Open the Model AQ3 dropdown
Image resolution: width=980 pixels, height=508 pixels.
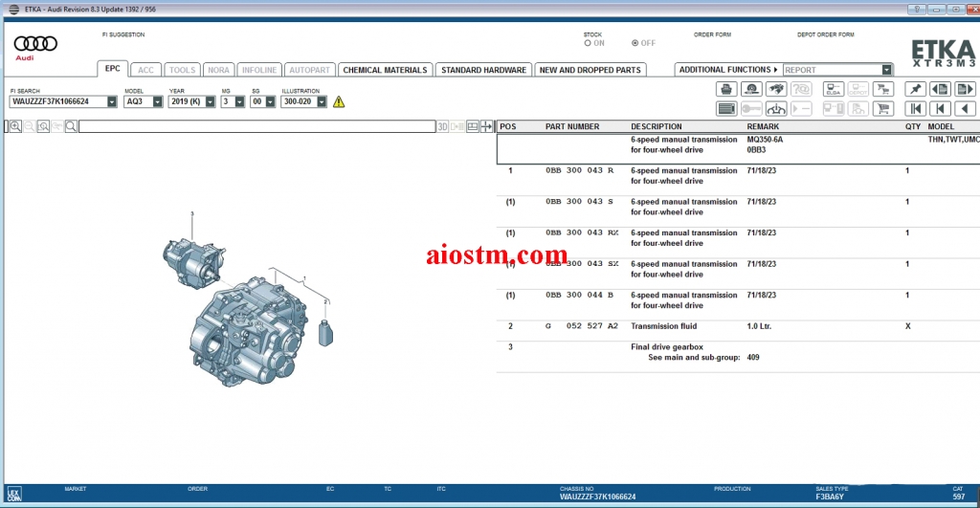pos(158,101)
